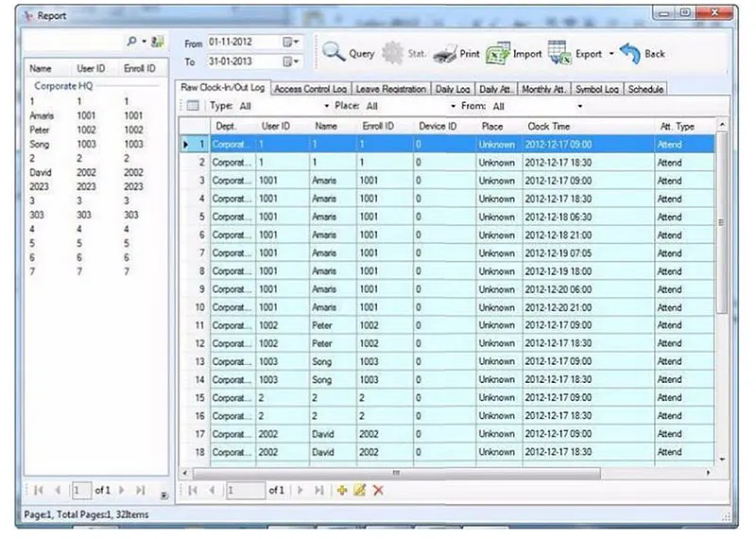This screenshot has width=756, height=539.
Task: Open the search options dropdown arrow
Action: click(x=144, y=42)
